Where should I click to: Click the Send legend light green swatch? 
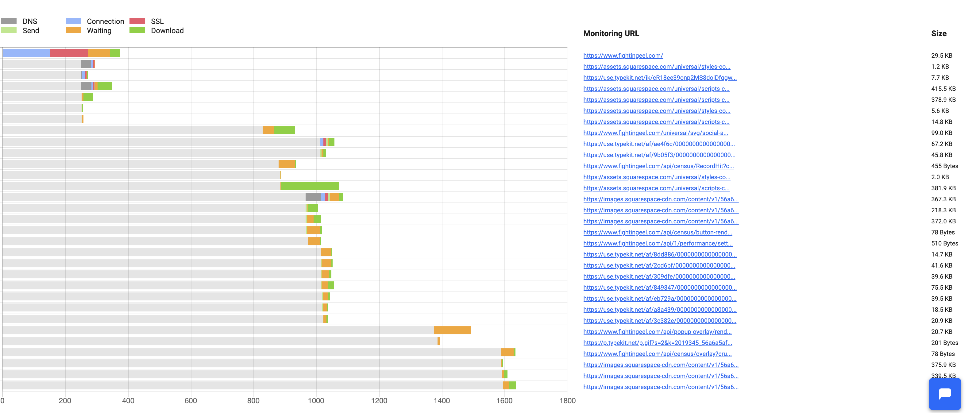tap(9, 30)
